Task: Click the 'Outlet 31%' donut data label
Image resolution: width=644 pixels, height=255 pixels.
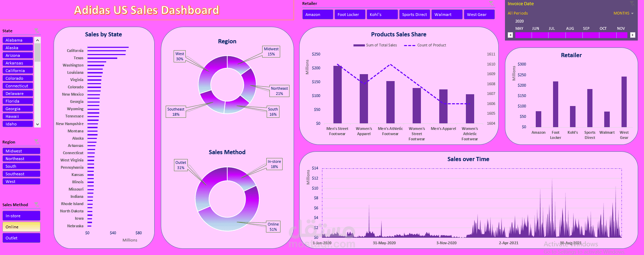Action: coord(181,165)
